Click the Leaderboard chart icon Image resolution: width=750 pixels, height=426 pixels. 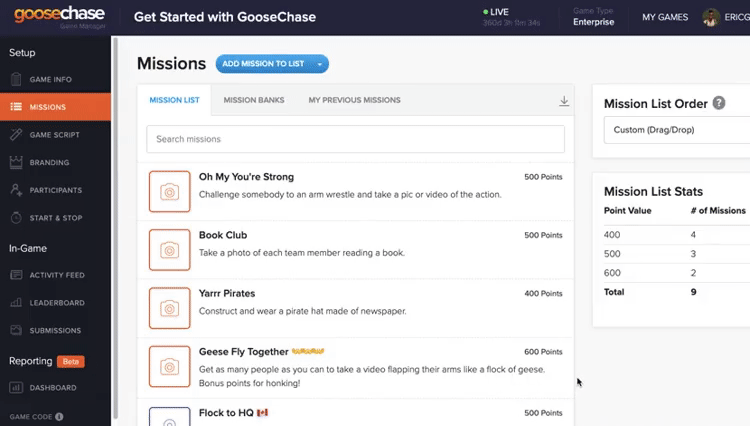pyautogui.click(x=16, y=303)
